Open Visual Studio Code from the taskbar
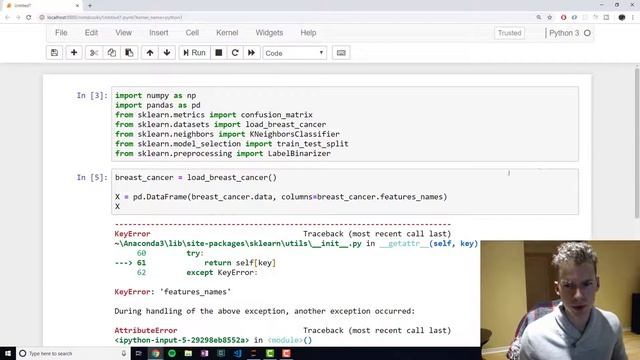The width and height of the screenshot is (640, 360). point(237,353)
